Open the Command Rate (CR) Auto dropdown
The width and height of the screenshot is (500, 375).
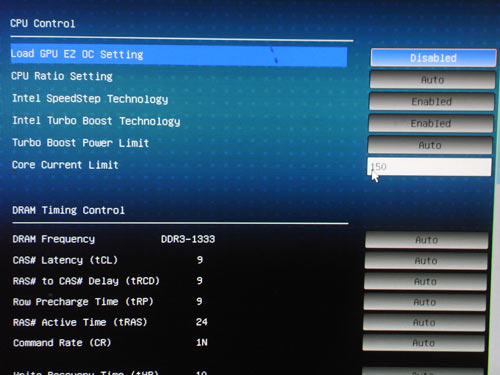(x=423, y=343)
